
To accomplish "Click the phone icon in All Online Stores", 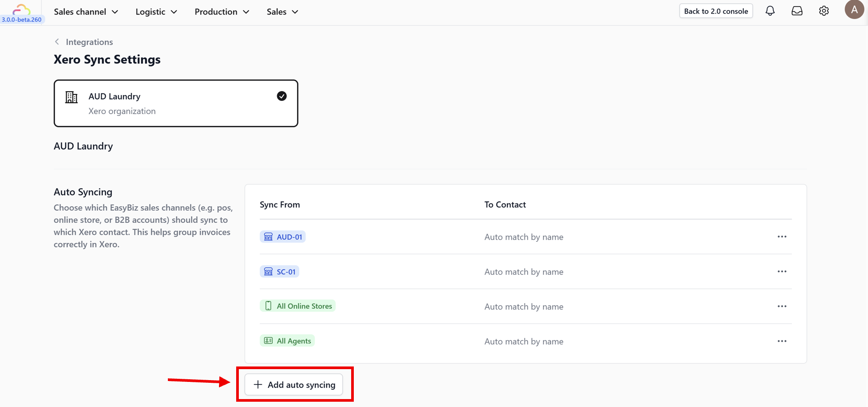I will [268, 306].
